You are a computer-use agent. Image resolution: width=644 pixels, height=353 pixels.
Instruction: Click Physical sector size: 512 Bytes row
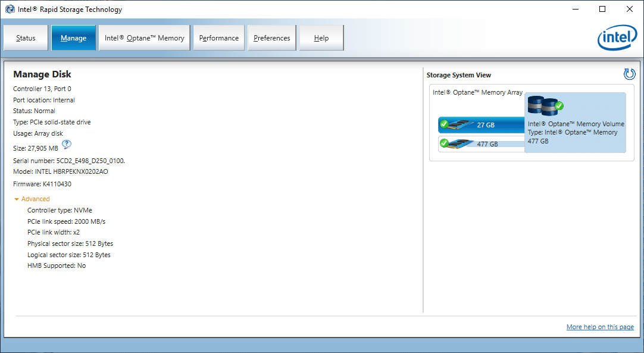pyautogui.click(x=70, y=243)
